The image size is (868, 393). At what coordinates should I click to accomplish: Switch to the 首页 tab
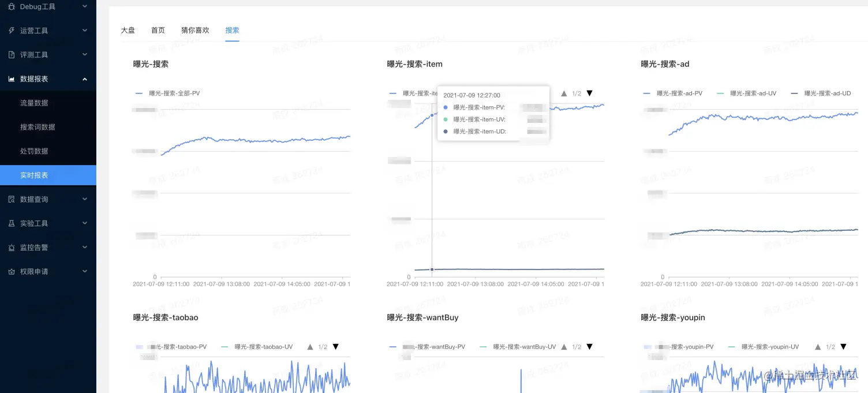(158, 30)
